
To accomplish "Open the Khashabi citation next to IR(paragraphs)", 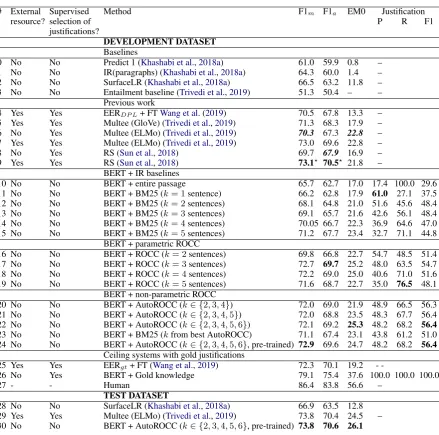I will pos(203,72).
